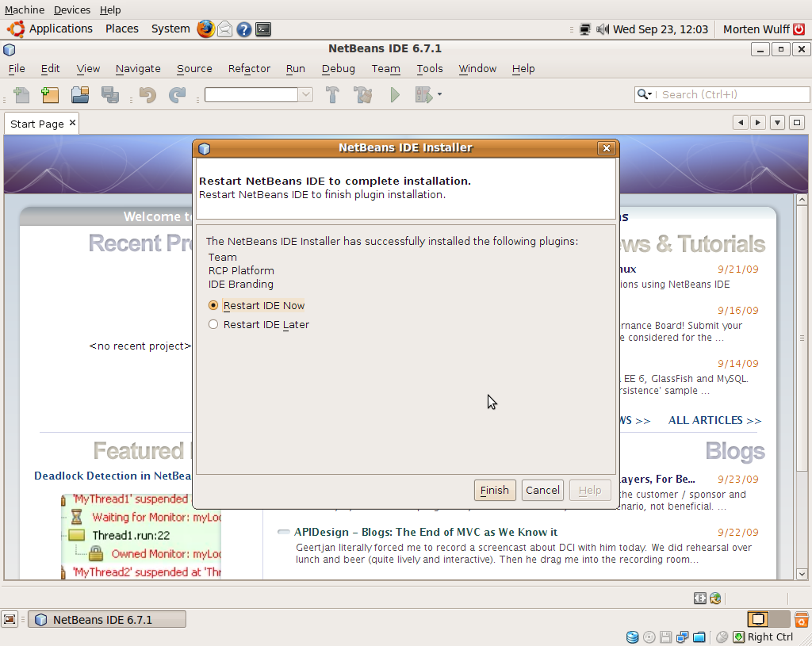Click the network status tray icon
Image resolution: width=812 pixels, height=646 pixels.
(584, 29)
